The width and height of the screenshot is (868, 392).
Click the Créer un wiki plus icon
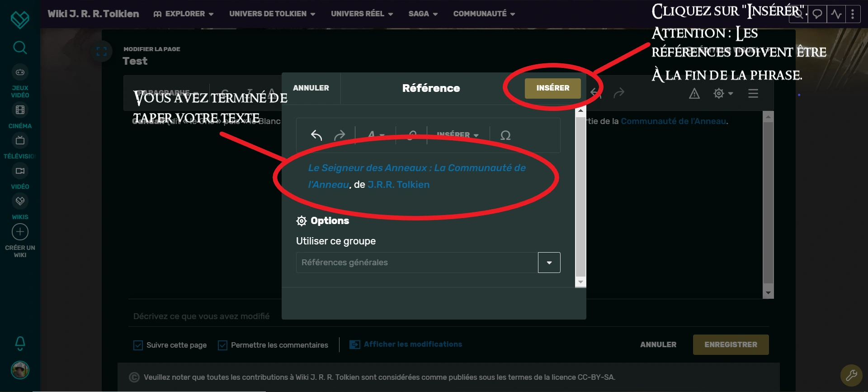pos(20,232)
